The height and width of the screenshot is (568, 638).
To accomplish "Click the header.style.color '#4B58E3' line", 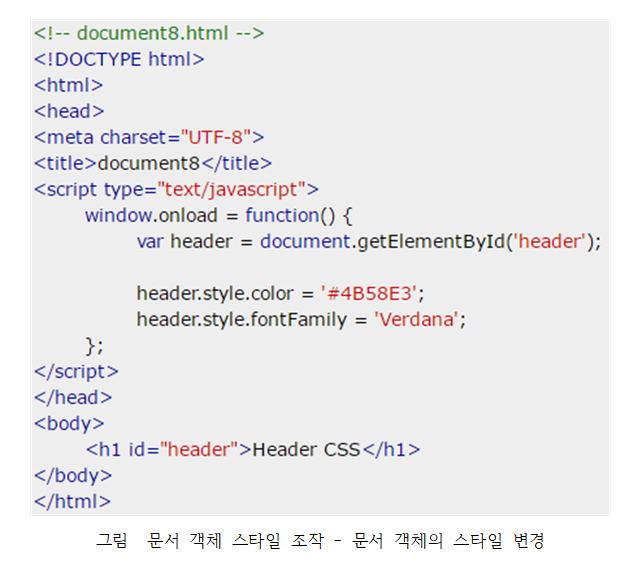I will point(280,293).
